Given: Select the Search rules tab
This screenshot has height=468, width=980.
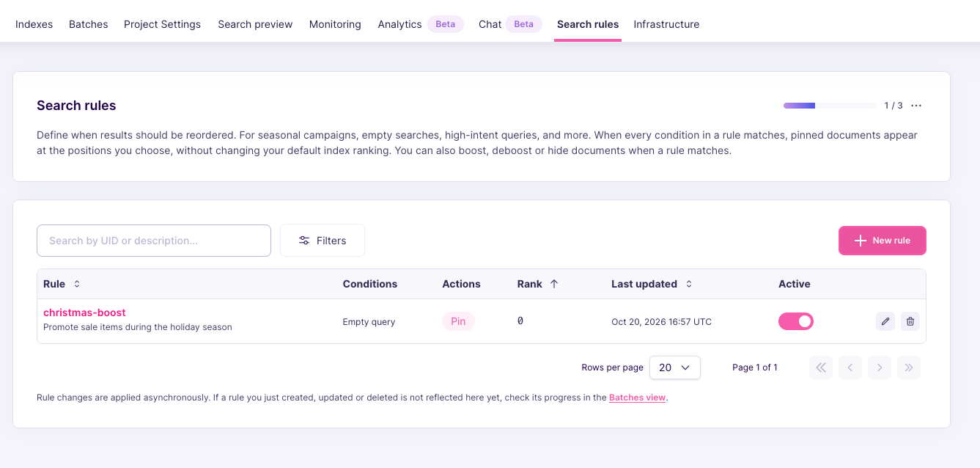Looking at the screenshot, I should (588, 24).
